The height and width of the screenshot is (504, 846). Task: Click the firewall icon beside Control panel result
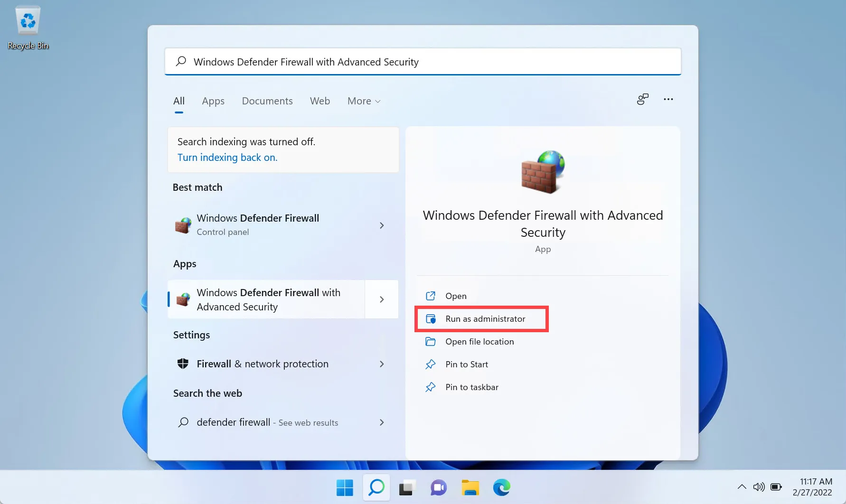coord(183,225)
